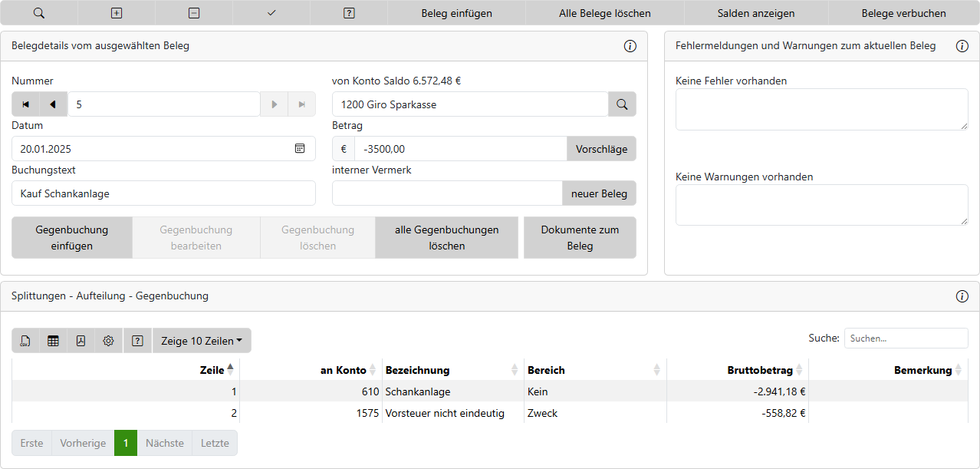Click the 'Vorschläge' button beside Betrag
The image size is (980, 469).
click(601, 149)
